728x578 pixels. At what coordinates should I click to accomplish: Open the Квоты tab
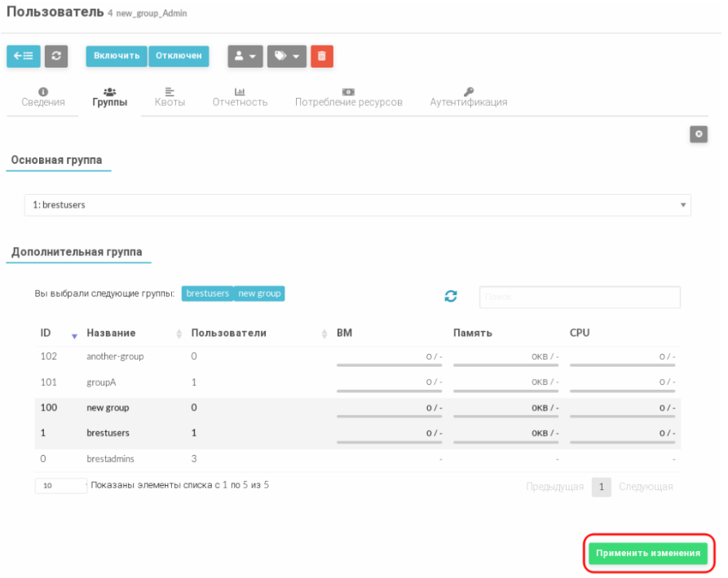(x=170, y=97)
